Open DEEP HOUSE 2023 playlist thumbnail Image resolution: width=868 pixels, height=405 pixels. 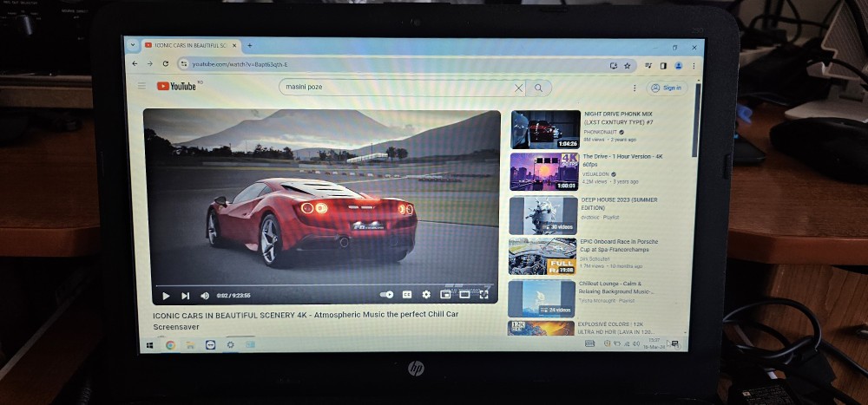(x=543, y=215)
